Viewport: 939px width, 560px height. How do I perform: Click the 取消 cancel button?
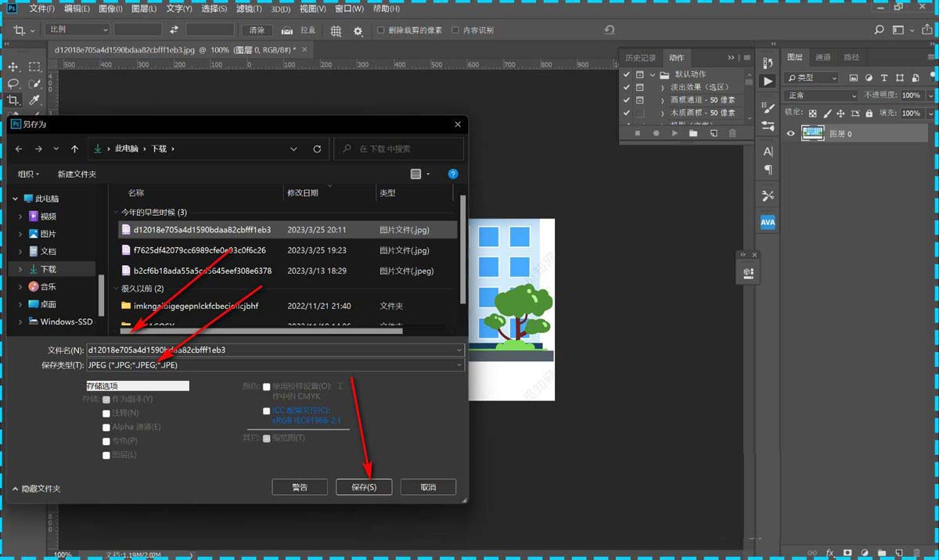(x=428, y=486)
